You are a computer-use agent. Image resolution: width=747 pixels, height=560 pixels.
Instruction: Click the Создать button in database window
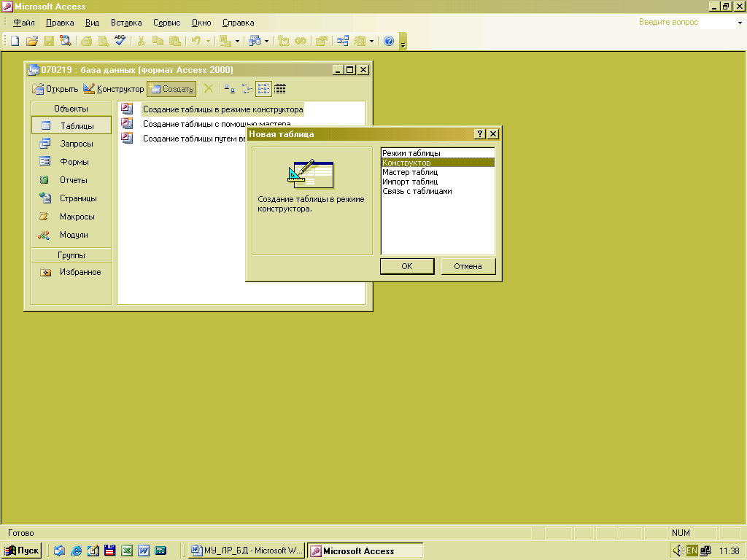[171, 89]
